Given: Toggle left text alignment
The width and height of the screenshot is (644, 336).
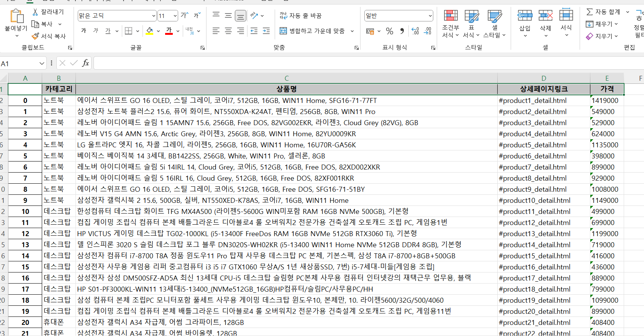Looking at the screenshot, I should (216, 31).
